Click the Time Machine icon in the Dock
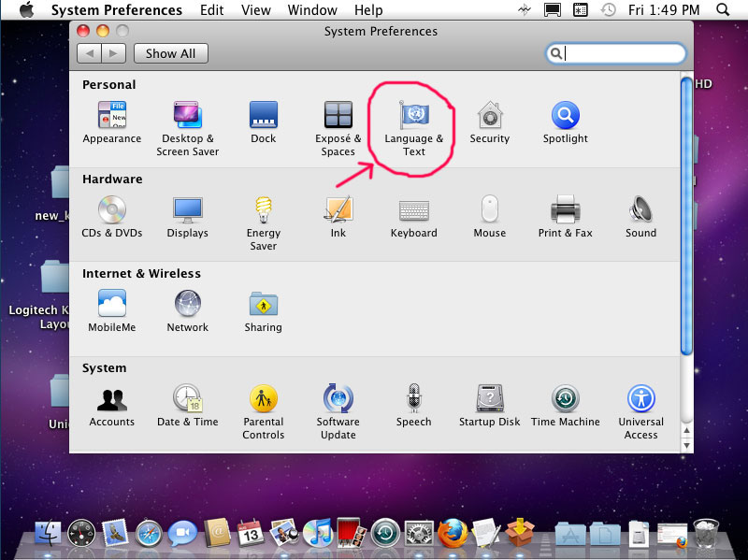Image resolution: width=748 pixels, height=560 pixels. [x=385, y=533]
